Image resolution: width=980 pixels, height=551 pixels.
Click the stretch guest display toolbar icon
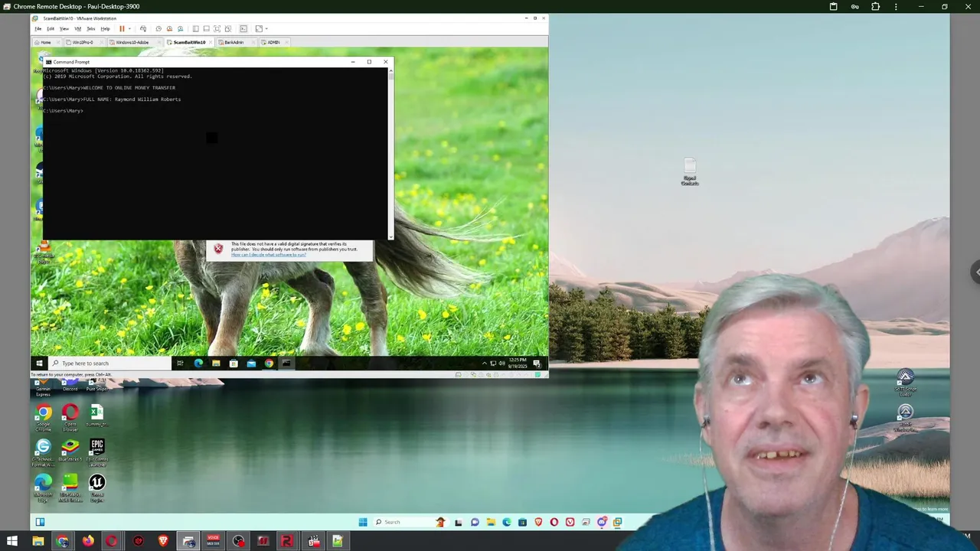click(x=259, y=29)
